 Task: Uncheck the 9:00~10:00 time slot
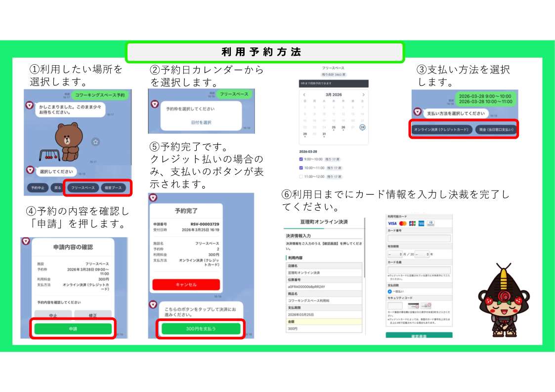tap(301, 159)
